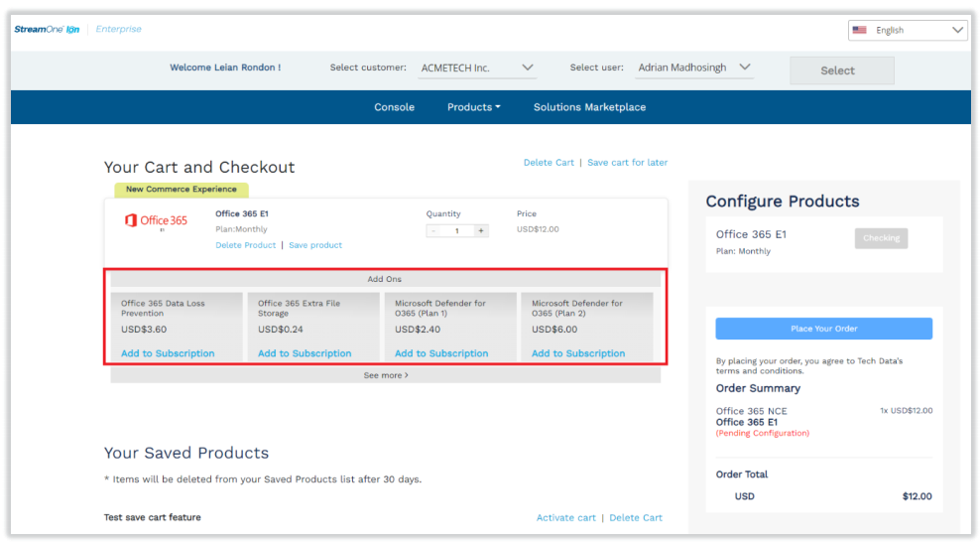Click the Checking button

(881, 238)
